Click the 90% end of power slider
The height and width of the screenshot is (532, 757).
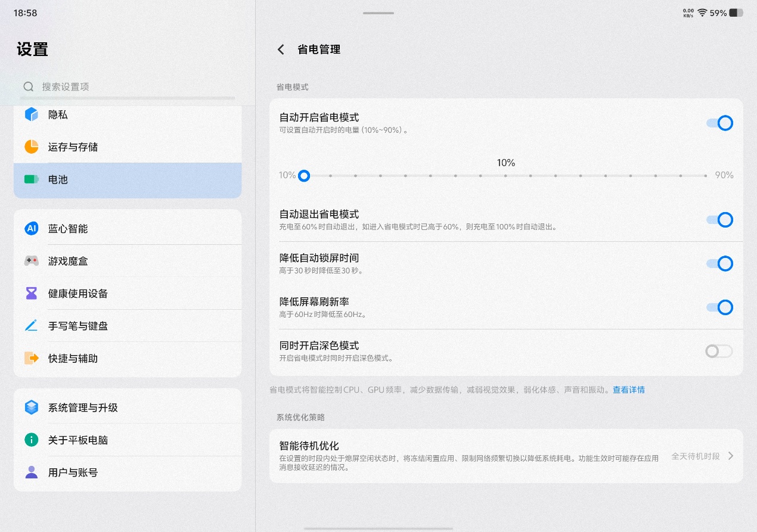(706, 176)
